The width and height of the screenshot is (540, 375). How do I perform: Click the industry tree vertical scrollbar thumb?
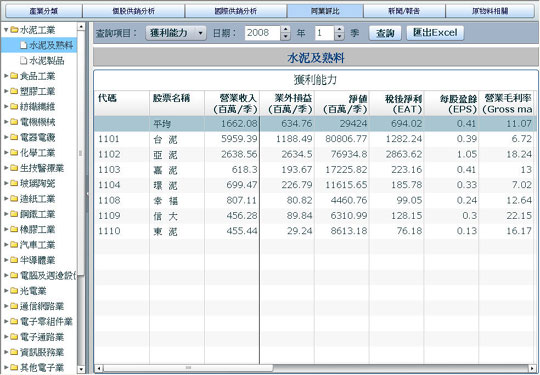(81, 153)
